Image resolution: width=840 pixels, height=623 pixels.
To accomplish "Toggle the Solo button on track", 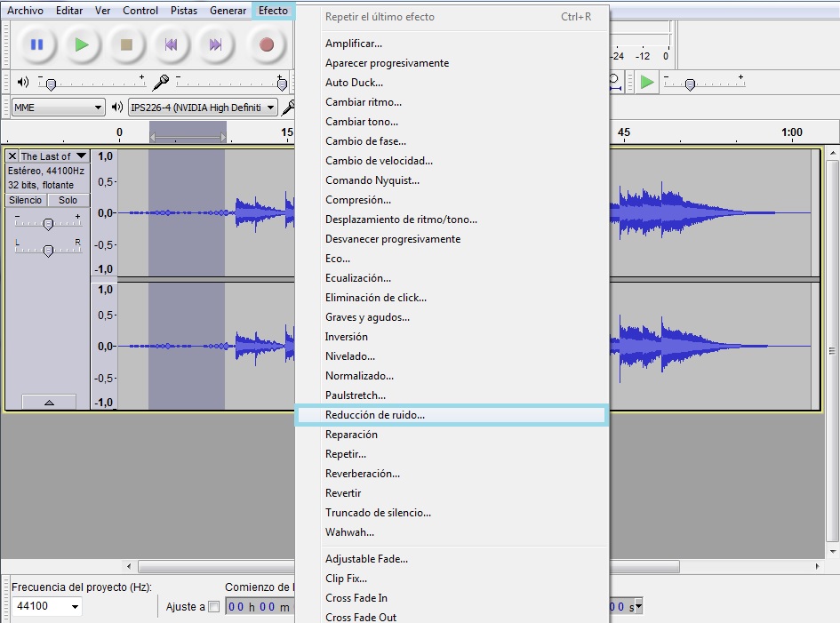I will [x=68, y=200].
